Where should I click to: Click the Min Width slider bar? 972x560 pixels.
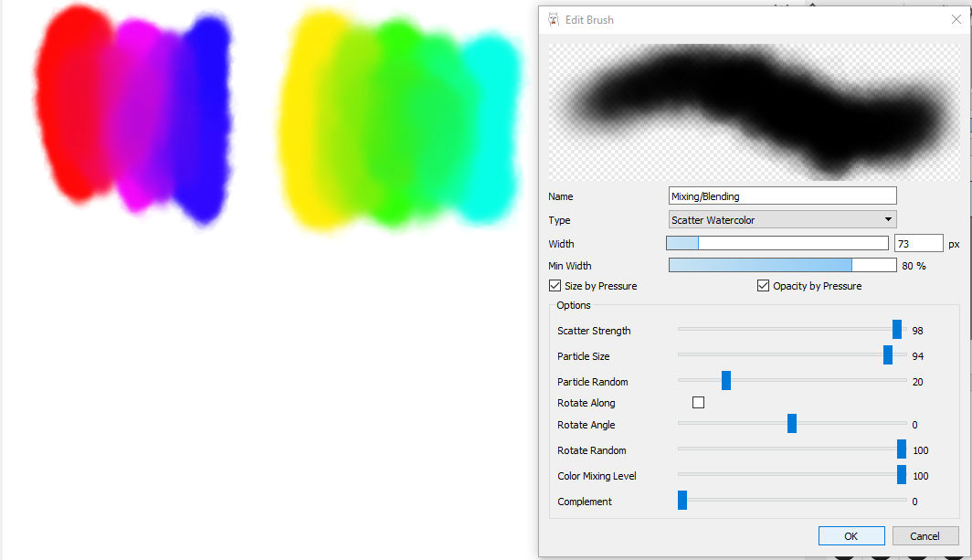click(x=782, y=264)
